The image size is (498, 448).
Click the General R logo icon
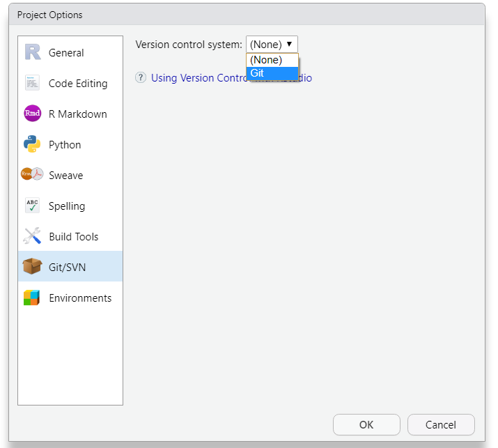pos(32,53)
